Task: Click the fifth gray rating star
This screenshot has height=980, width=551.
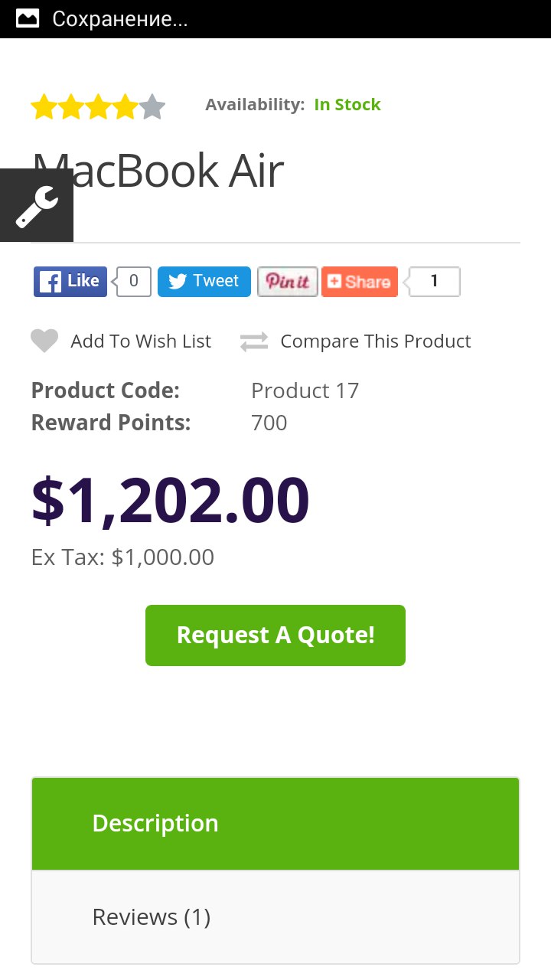Action: 153,107
